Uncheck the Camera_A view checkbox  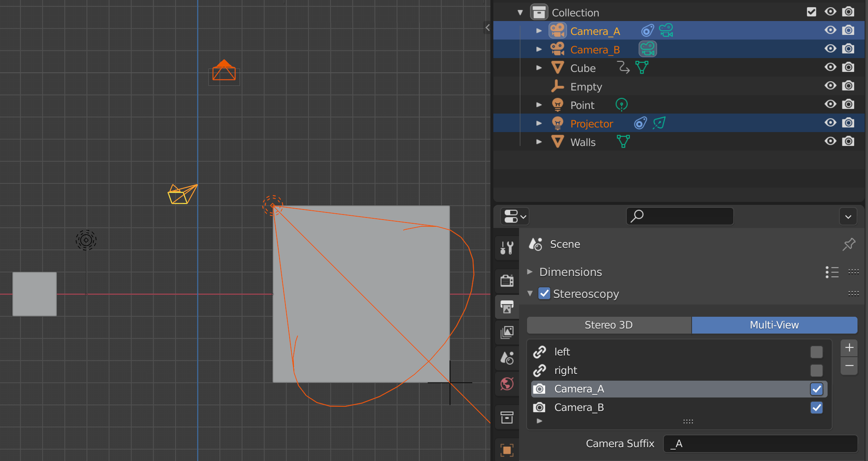click(x=816, y=389)
